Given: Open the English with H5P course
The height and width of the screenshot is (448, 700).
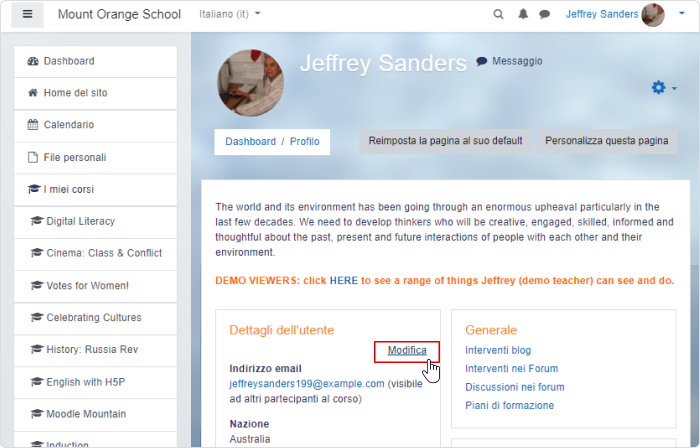Looking at the screenshot, I should point(95,382).
